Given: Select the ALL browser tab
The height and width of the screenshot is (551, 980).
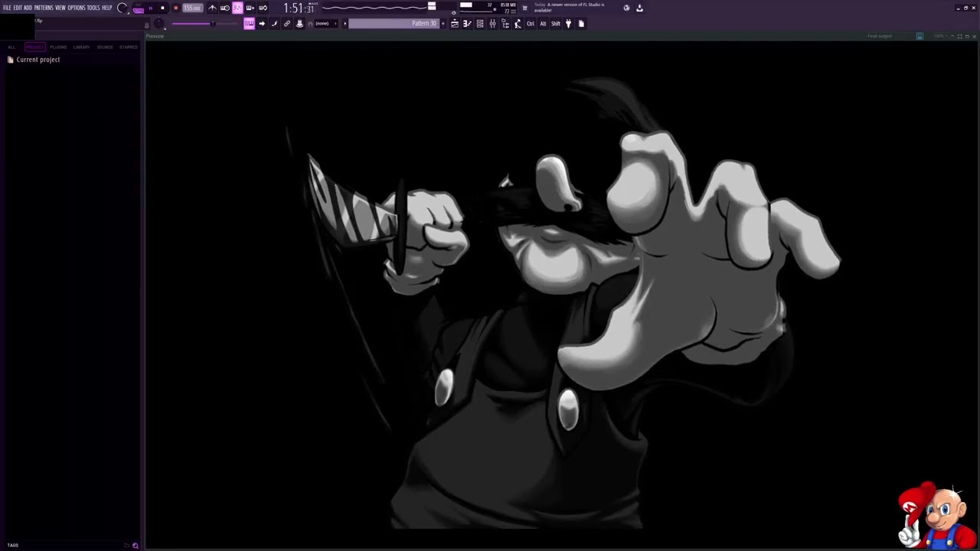Looking at the screenshot, I should pos(11,47).
